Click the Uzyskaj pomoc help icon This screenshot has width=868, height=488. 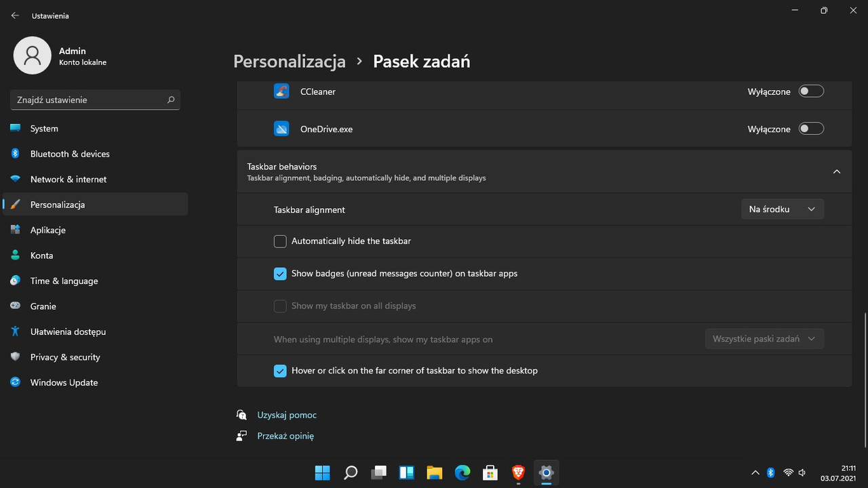pos(241,415)
